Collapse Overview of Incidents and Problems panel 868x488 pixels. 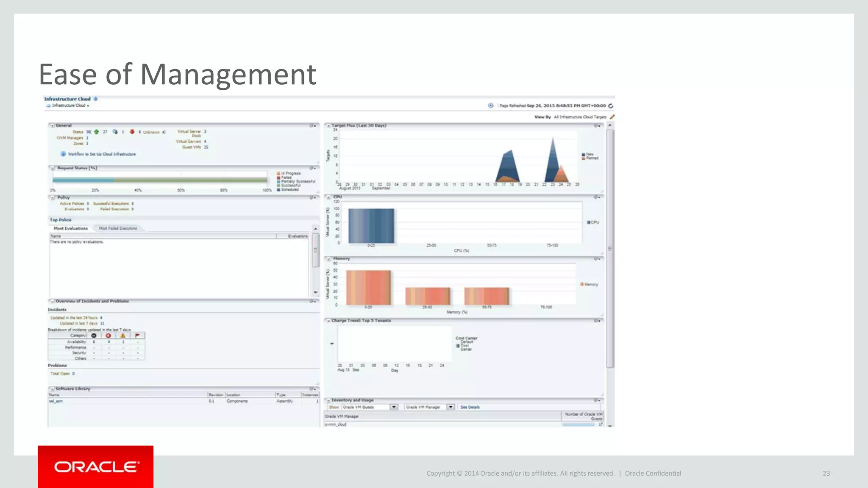52,301
